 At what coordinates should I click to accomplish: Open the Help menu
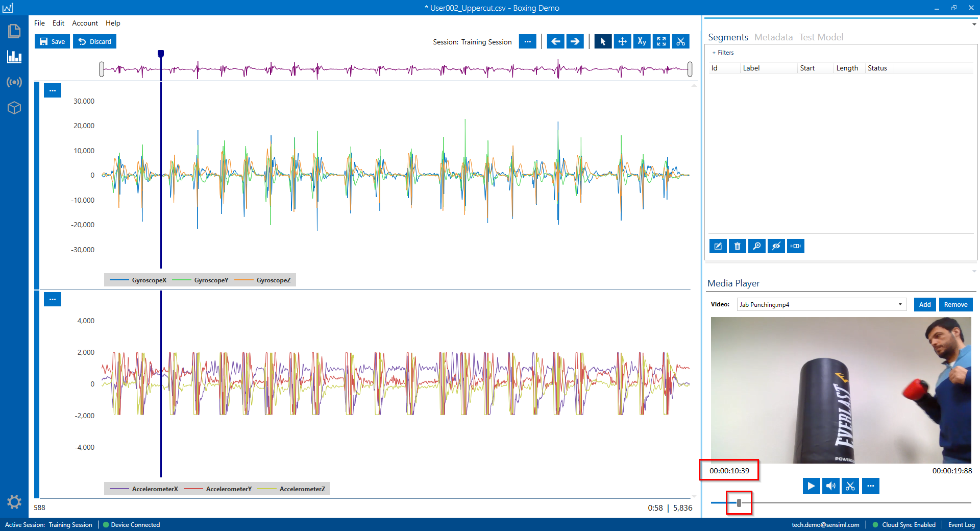click(113, 23)
